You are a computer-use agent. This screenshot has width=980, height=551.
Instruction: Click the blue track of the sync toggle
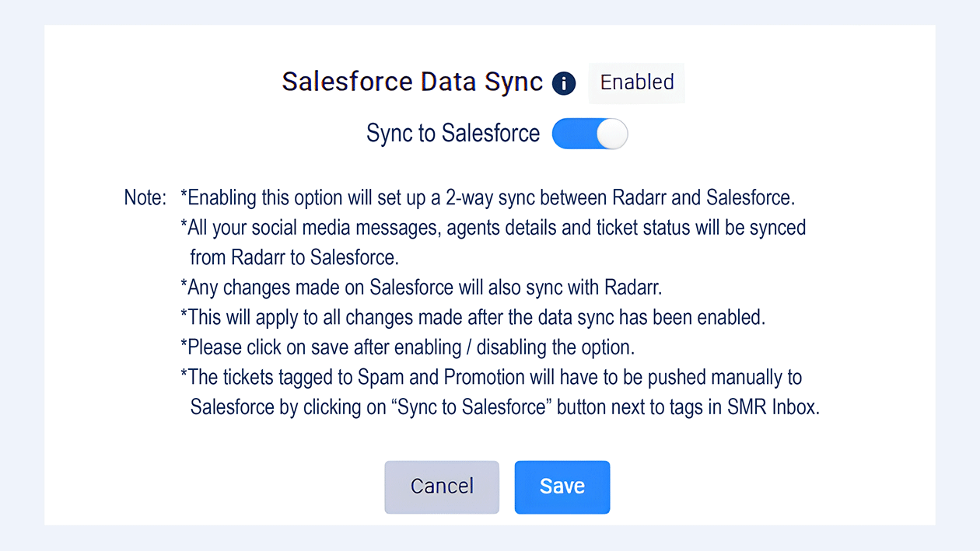[572, 134]
